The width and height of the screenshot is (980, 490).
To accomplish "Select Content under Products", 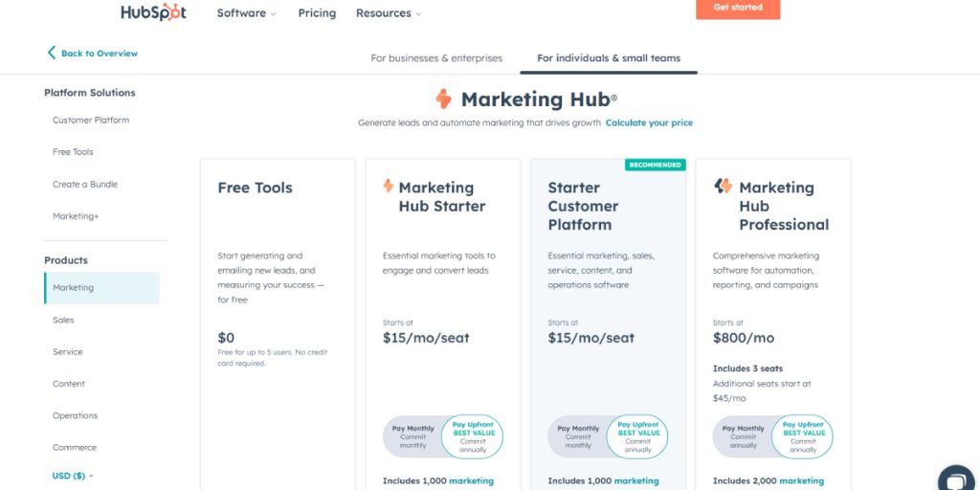I will click(69, 384).
